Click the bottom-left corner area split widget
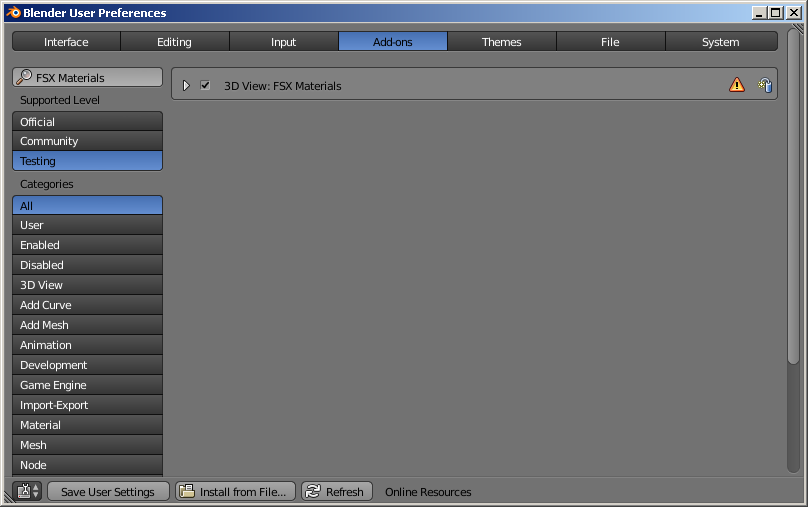Viewport: 808px width, 507px height. (x=9, y=497)
